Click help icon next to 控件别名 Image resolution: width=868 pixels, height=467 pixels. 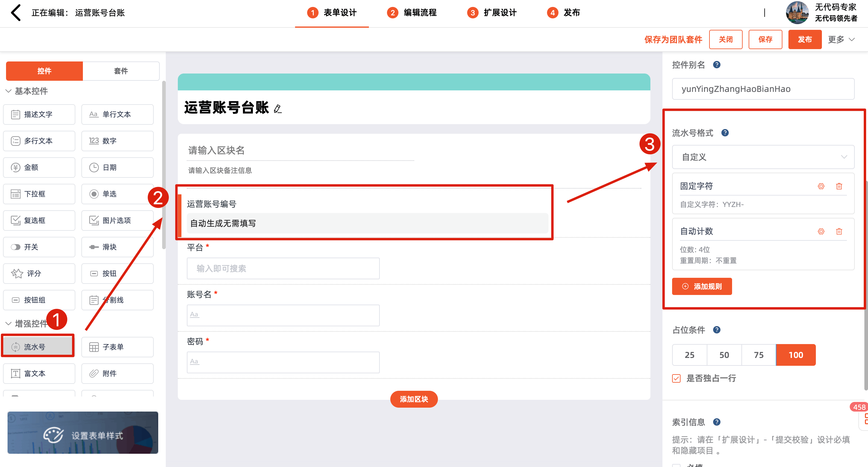[717, 65]
